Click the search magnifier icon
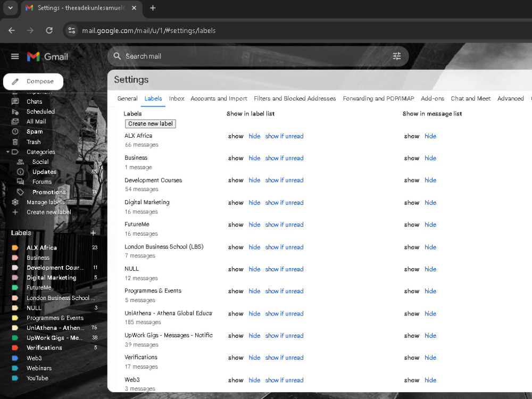532x399 pixels. pyautogui.click(x=117, y=56)
